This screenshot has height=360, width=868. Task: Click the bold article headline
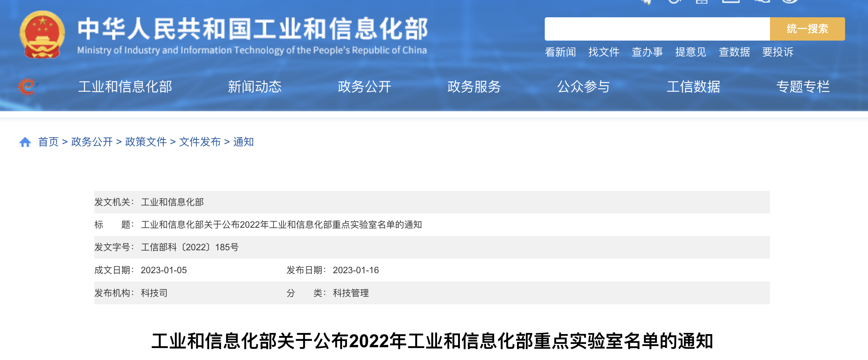tap(432, 341)
